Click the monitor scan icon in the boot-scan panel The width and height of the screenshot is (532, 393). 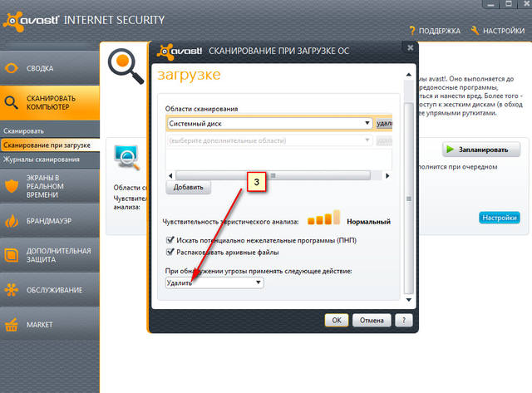[126, 157]
